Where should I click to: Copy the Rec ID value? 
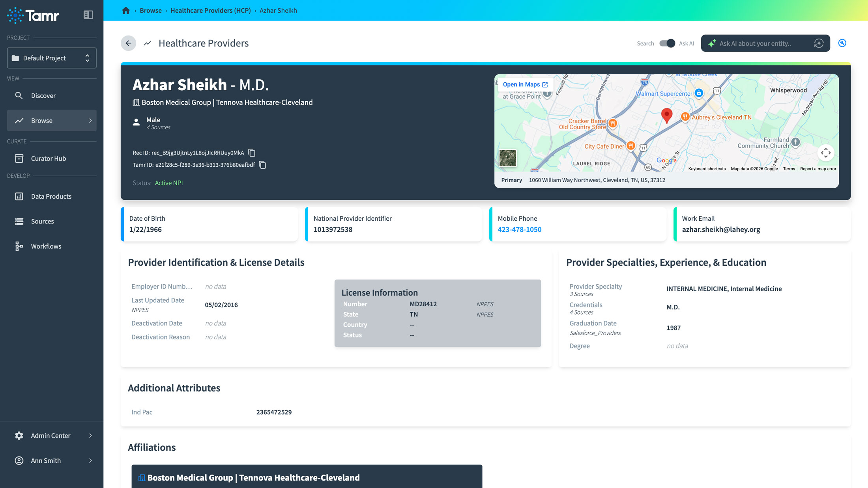(252, 153)
